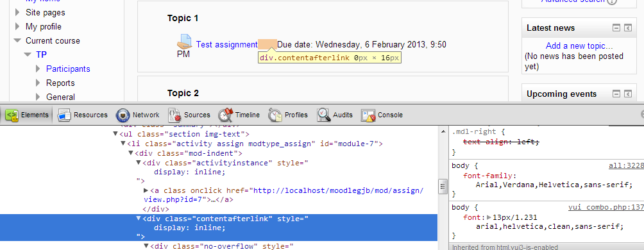
Task: Open the Profiles panel icon
Action: coord(275,115)
